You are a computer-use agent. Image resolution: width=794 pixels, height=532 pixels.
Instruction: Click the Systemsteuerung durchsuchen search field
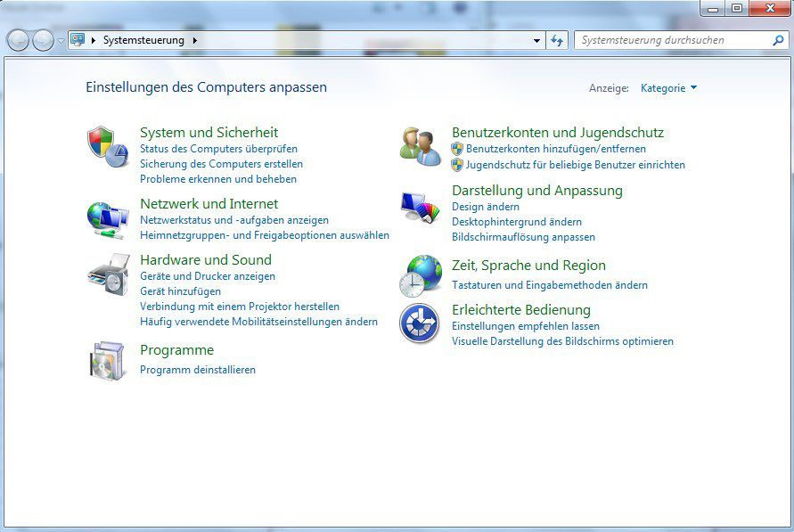[x=673, y=41]
